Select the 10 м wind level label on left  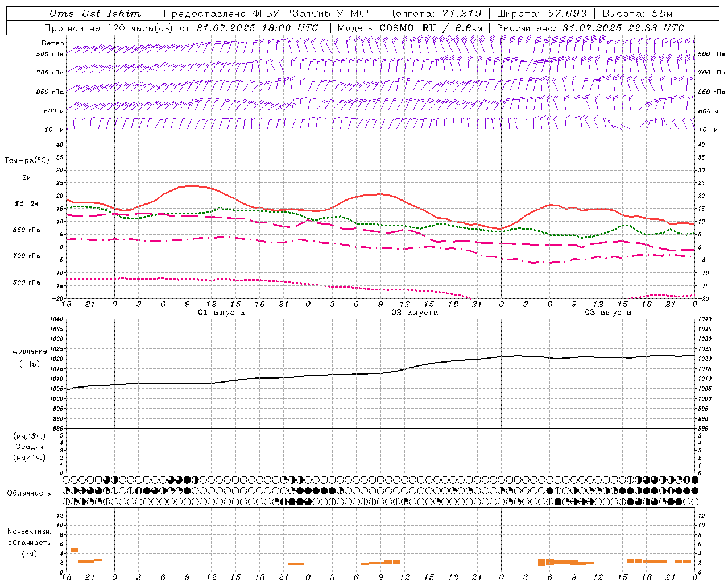53,130
